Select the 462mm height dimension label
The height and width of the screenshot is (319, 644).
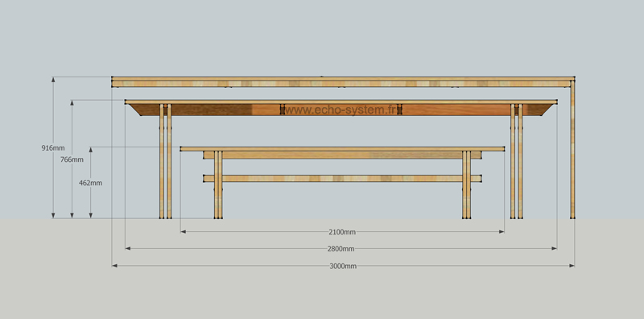pyautogui.click(x=90, y=183)
